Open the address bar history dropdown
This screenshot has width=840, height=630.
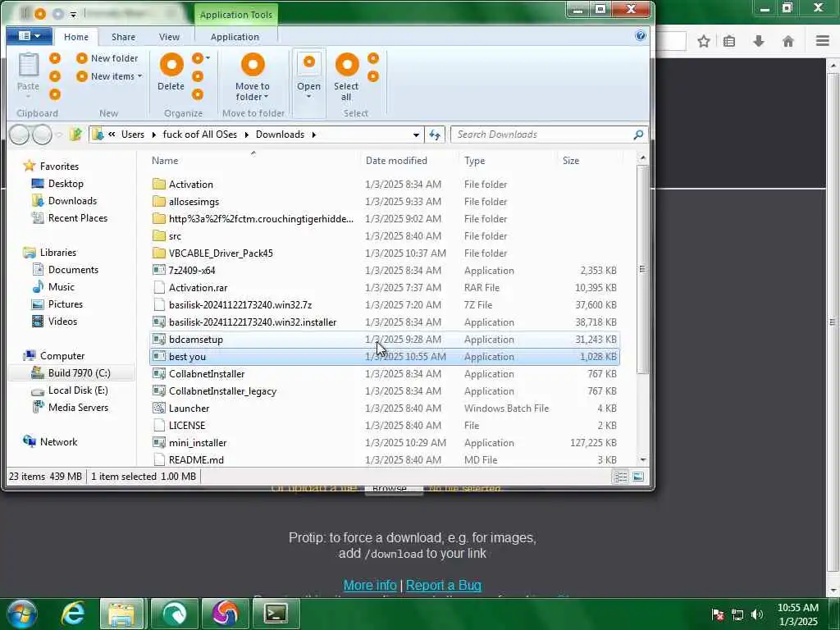click(x=416, y=135)
